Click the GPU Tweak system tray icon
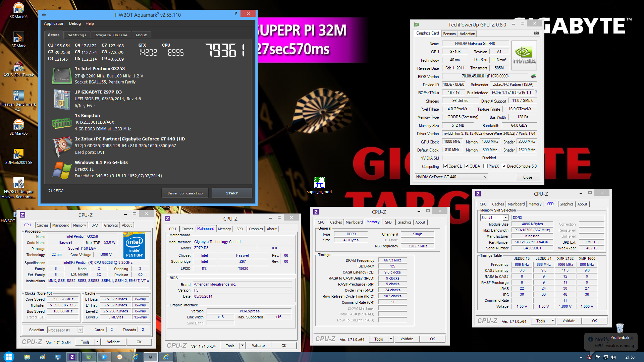This screenshot has height=362, width=644. [x=589, y=357]
